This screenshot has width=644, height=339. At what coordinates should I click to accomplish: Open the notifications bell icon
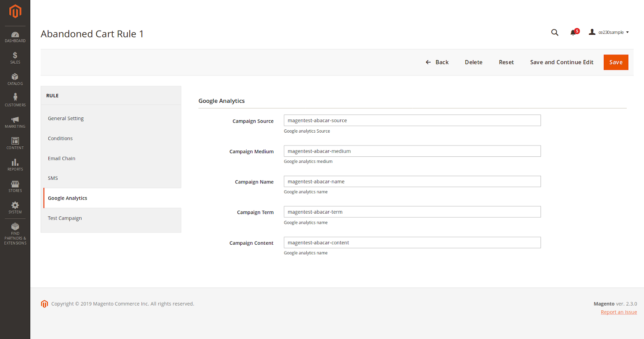(x=573, y=32)
